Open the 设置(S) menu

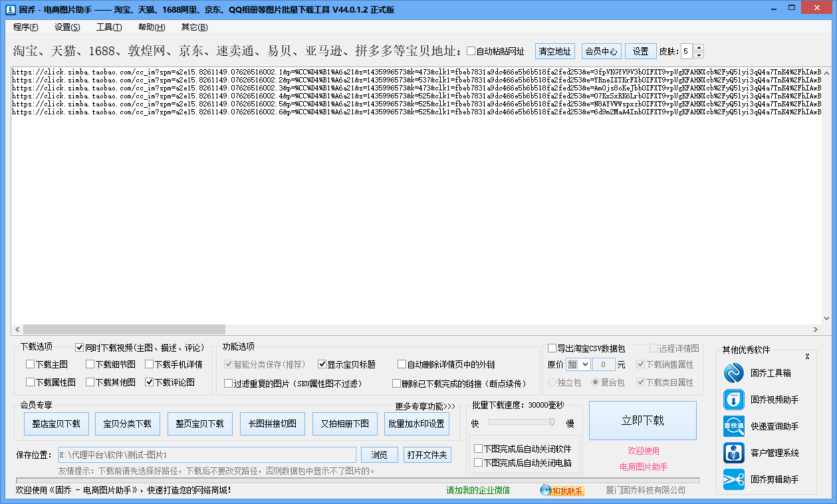(x=67, y=27)
